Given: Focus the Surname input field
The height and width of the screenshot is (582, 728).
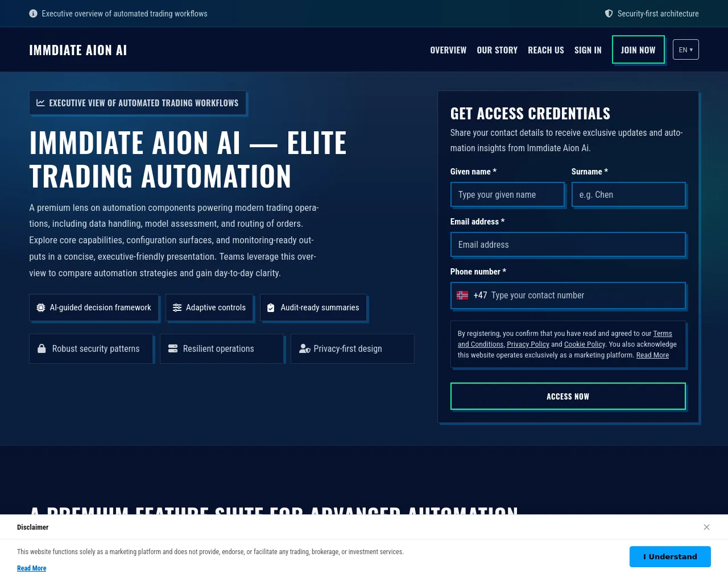Looking at the screenshot, I should (628, 194).
